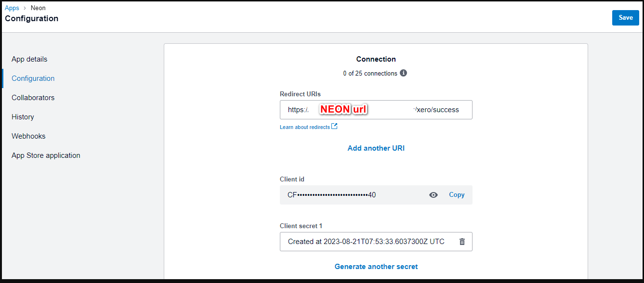Click the Apps breadcrumb link

tap(12, 8)
